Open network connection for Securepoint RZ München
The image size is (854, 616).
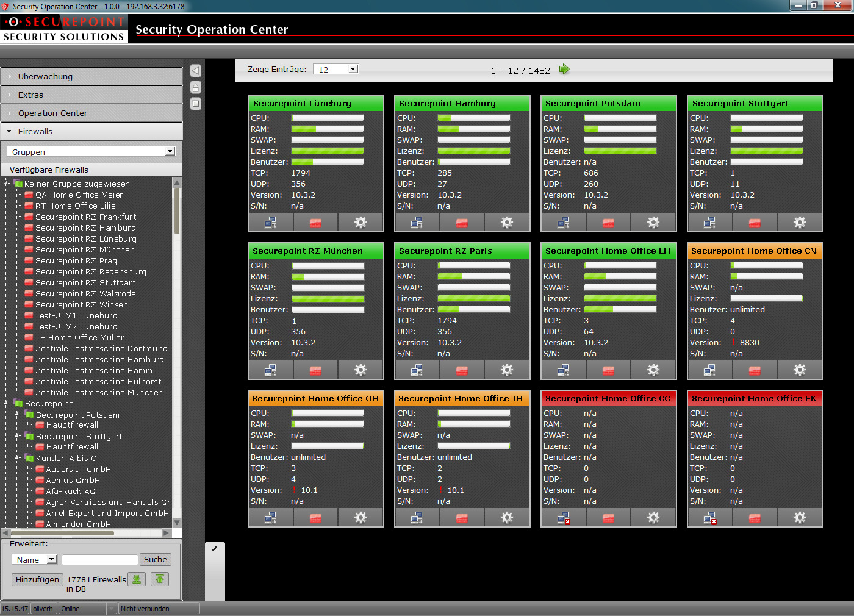[x=270, y=370]
